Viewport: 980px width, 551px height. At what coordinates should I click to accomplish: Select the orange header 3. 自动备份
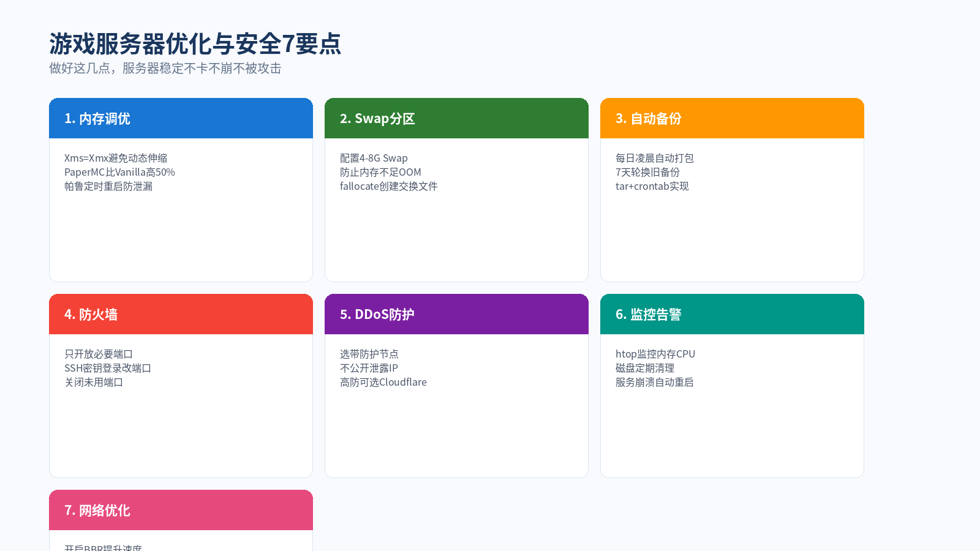(732, 118)
